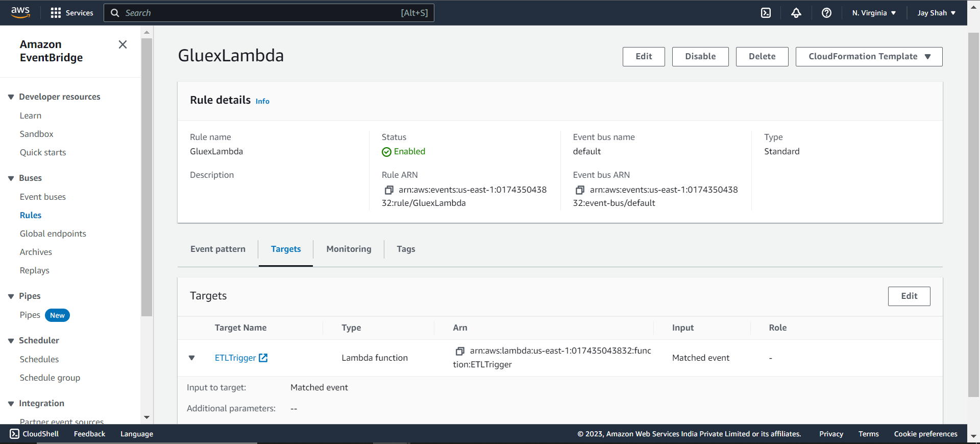Click the Type column header
The height and width of the screenshot is (444, 980).
351,328
